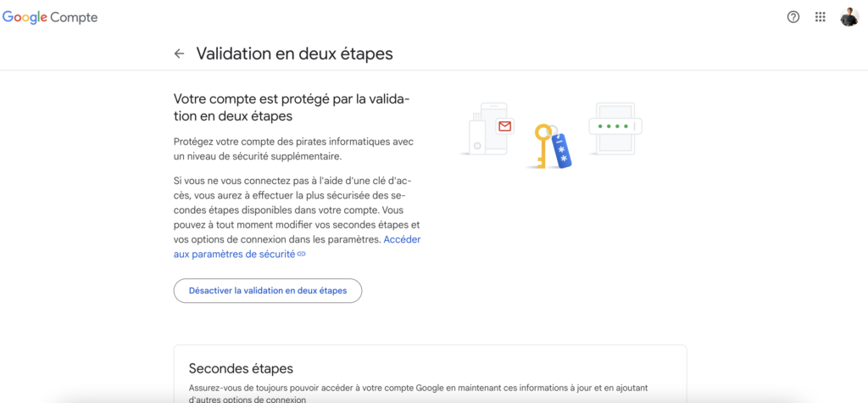
Task: Click the red mail envelope icon
Action: [505, 126]
